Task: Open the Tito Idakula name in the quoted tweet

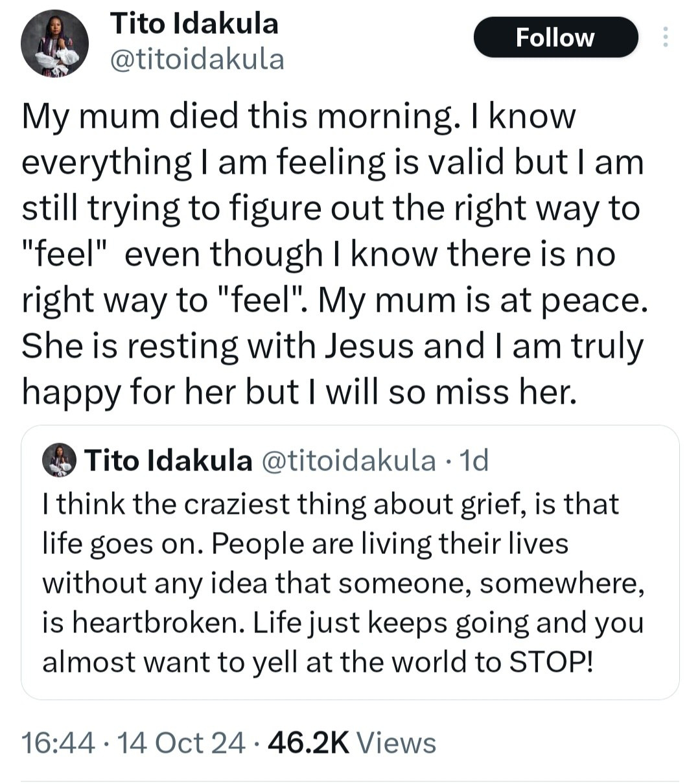Action: 169,461
